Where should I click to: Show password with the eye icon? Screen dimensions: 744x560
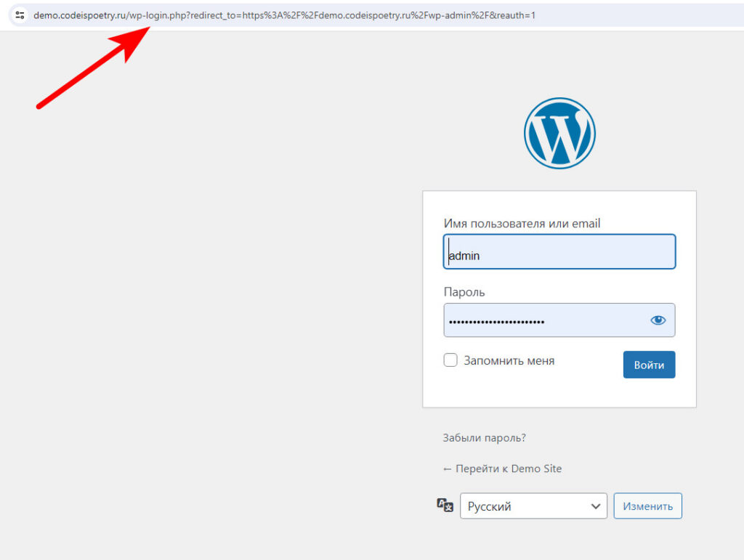tap(658, 320)
